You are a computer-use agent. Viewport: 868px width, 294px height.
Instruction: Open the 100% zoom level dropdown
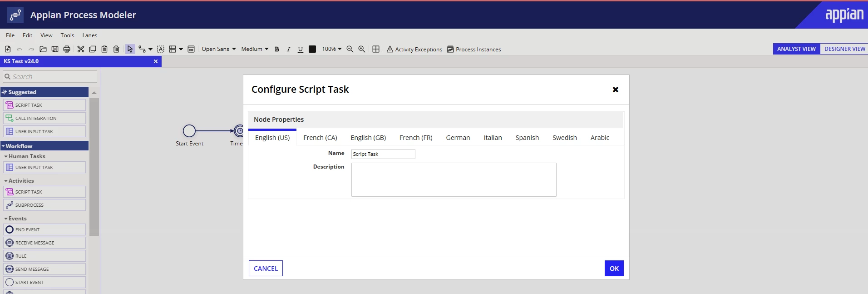coord(332,49)
